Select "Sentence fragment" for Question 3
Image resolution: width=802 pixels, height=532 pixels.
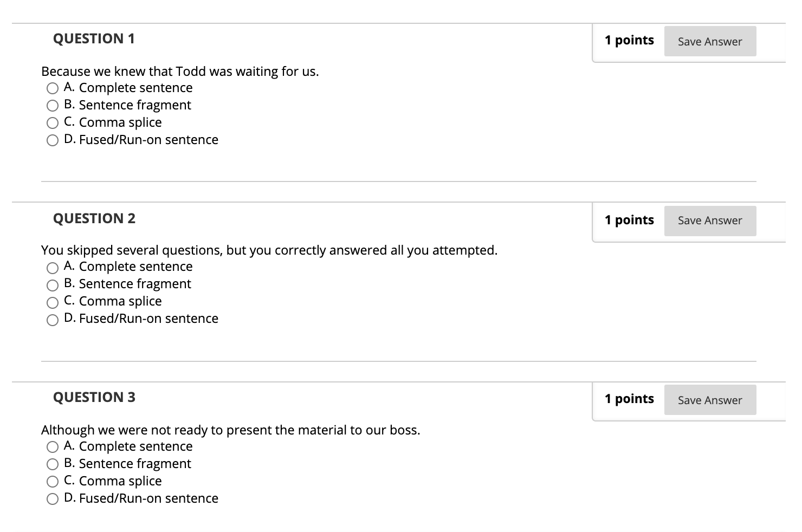(x=53, y=464)
